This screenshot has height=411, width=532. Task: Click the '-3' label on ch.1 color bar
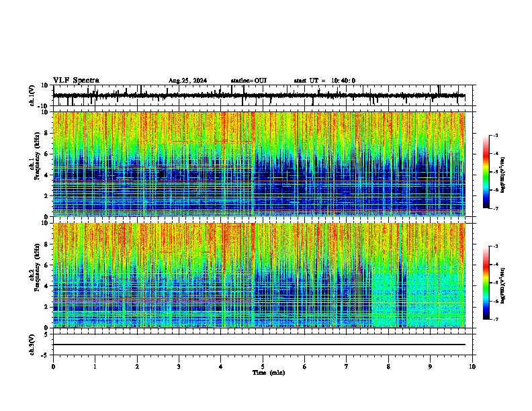[x=495, y=136]
